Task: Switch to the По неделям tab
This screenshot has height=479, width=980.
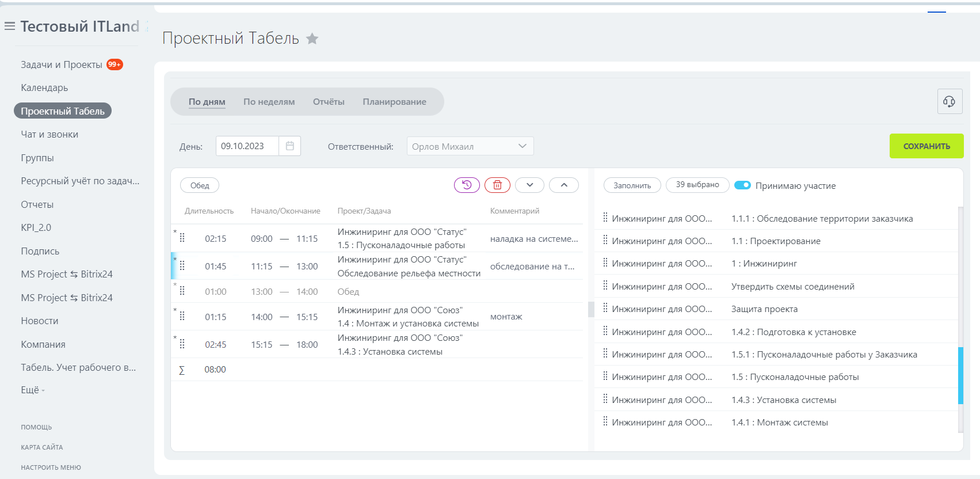Action: click(269, 102)
